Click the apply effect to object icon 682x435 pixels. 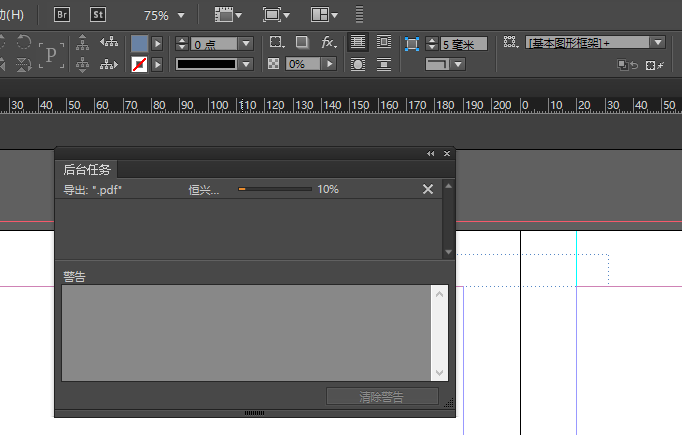click(276, 42)
